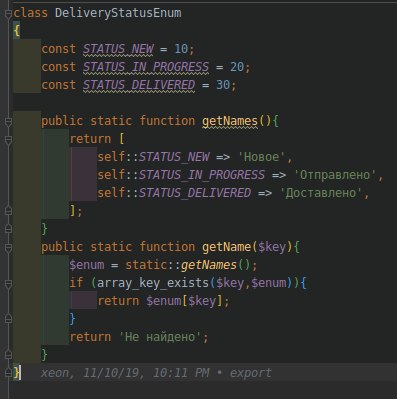Click 'return' keyword before the array bracket

tap(90, 139)
